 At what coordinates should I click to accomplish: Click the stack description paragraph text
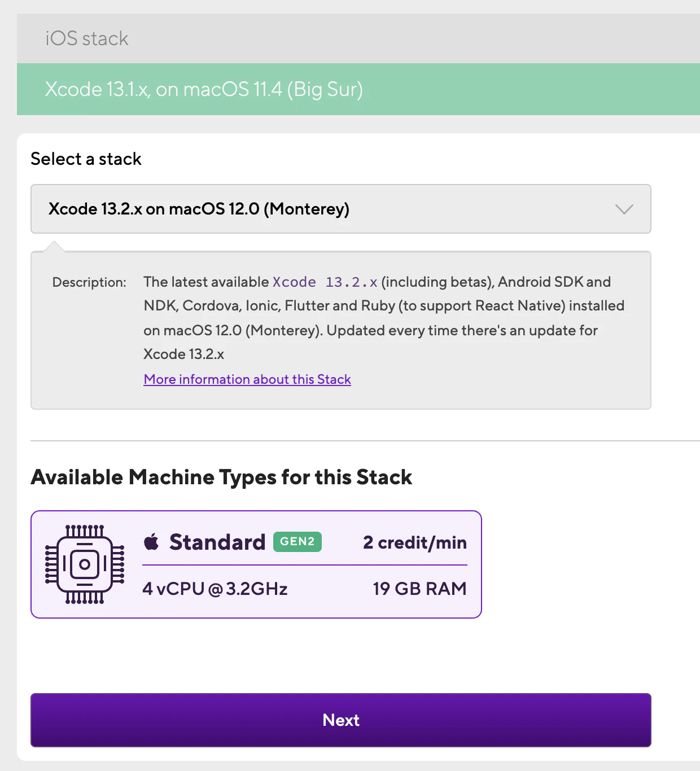click(384, 318)
